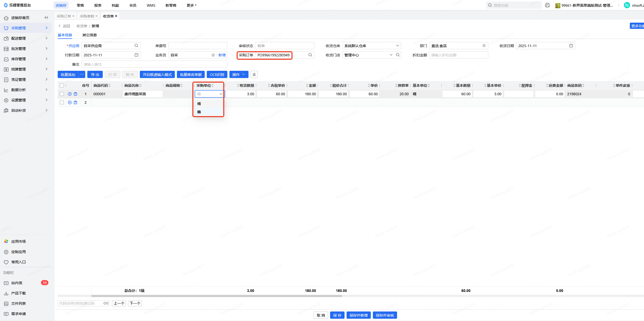
Task: Check the row 2 checkbox
Action: click(x=62, y=102)
